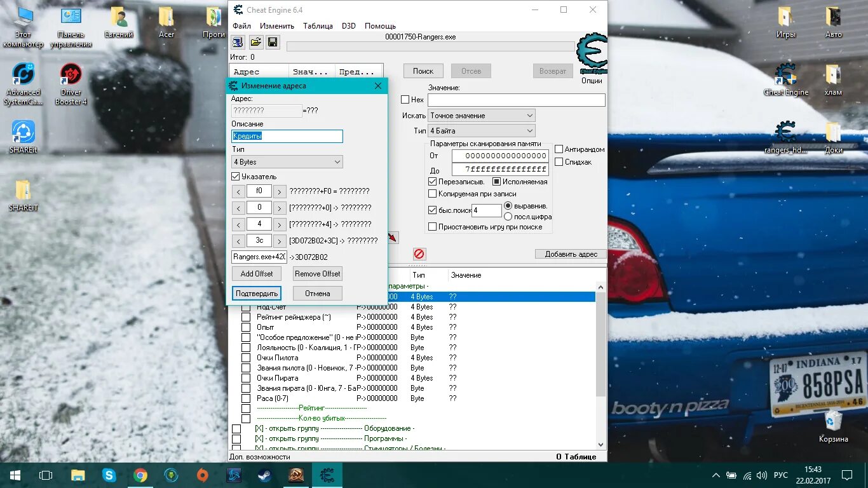This screenshot has width=868, height=488.
Task: Click the Значение value input field
Action: pos(517,100)
